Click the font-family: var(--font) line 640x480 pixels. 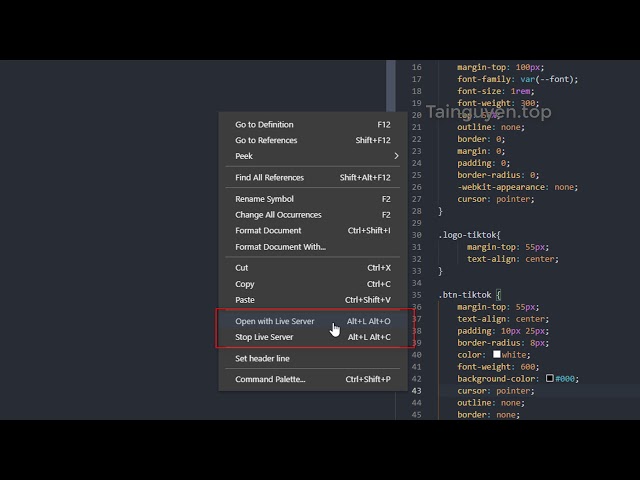[518, 79]
